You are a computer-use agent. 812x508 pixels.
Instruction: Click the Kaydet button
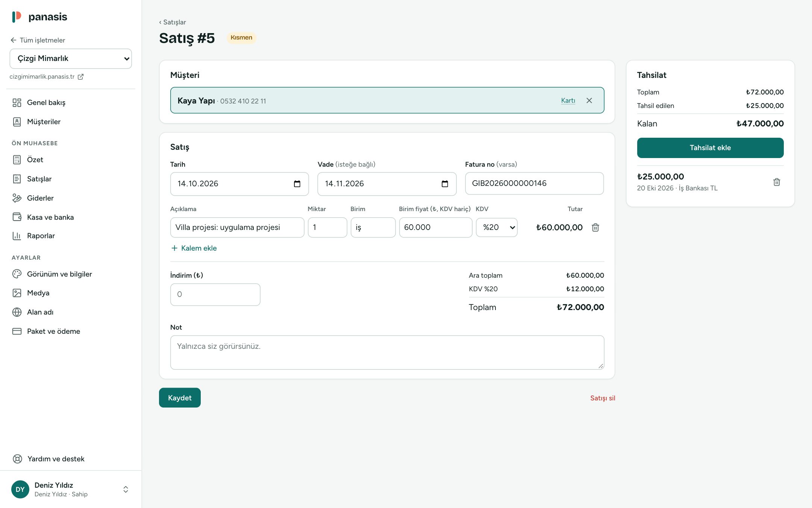[x=180, y=398]
